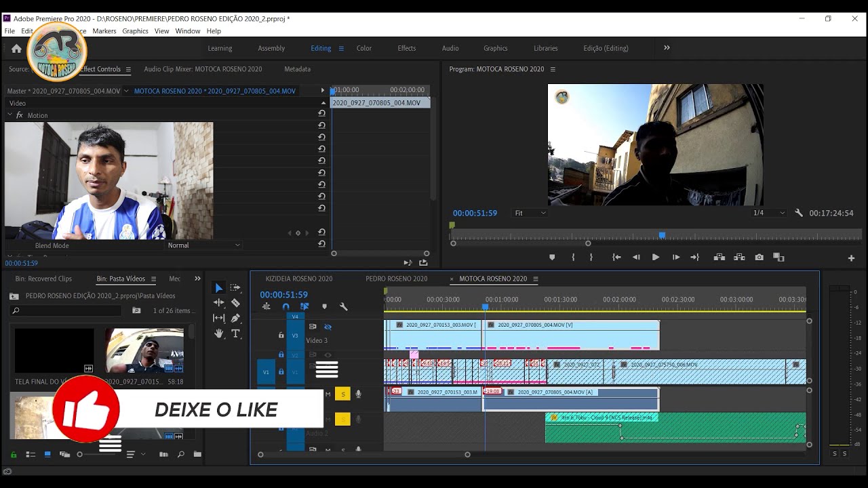Toggle Video 3 track output eye
Screen dimensions: 868x488
pyautogui.click(x=328, y=327)
